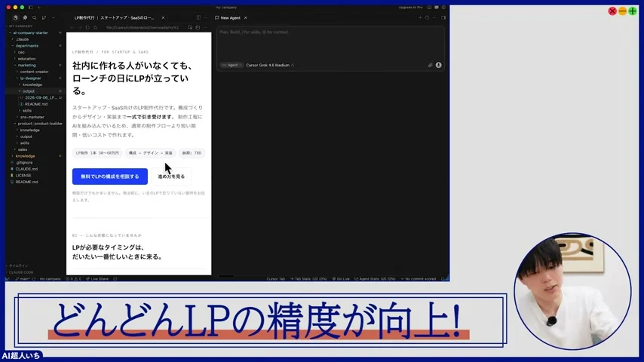Close the LP制作代行 preview tab
The image size is (644, 362).
[x=163, y=17]
